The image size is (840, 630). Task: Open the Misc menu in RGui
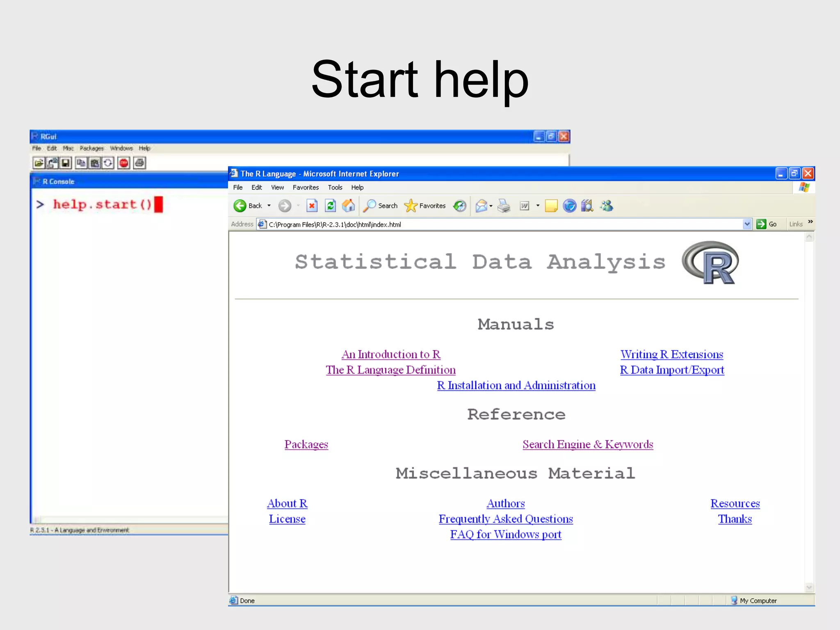(x=68, y=148)
